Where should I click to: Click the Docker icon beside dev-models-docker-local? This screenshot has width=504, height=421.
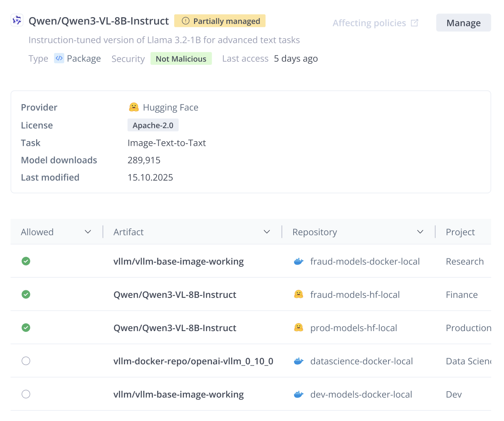[x=298, y=394]
